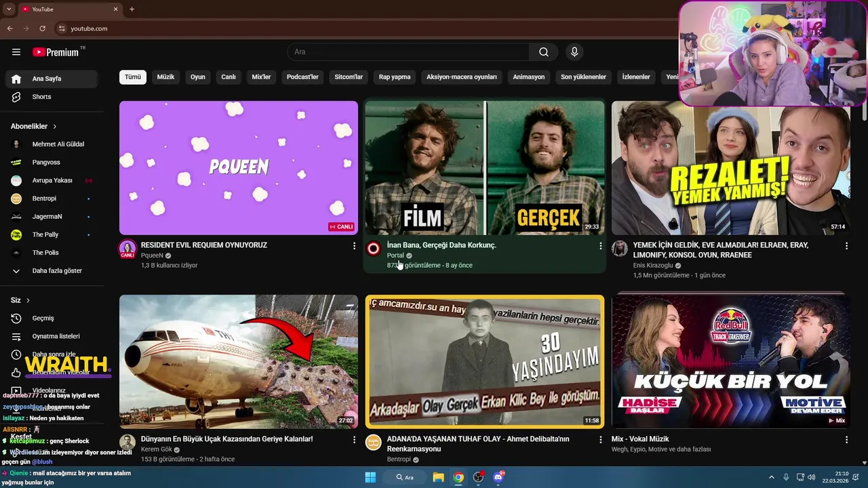Select the Tümü filter chip
The height and width of the screenshot is (488, 868).
pyautogui.click(x=133, y=77)
